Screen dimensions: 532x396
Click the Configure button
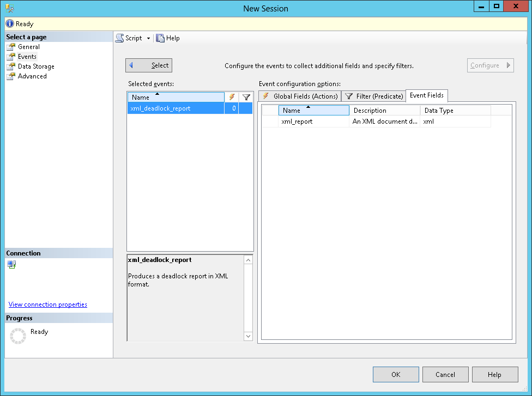pos(489,65)
